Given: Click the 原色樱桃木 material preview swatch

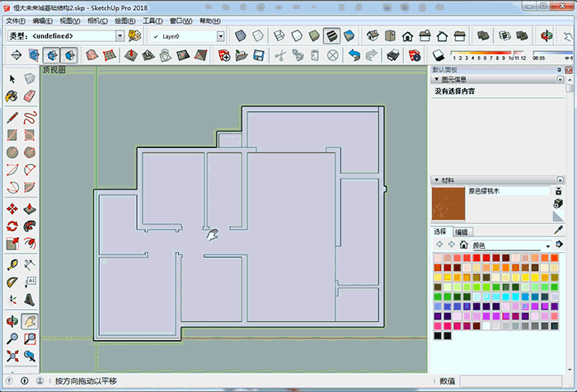Looking at the screenshot, I should point(448,203).
